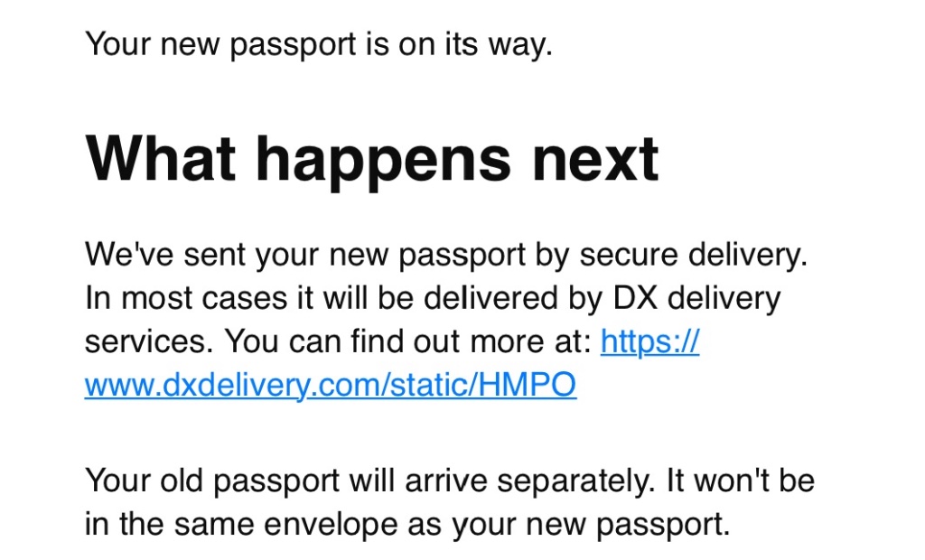Click the "HMPO" end of the link
This screenshot has height=560, width=925.
tap(528, 385)
